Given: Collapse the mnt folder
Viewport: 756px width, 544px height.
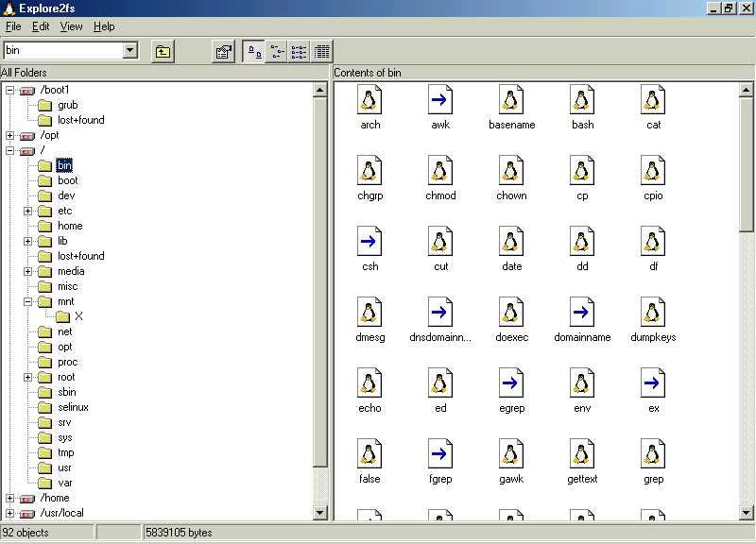Looking at the screenshot, I should coord(28,301).
